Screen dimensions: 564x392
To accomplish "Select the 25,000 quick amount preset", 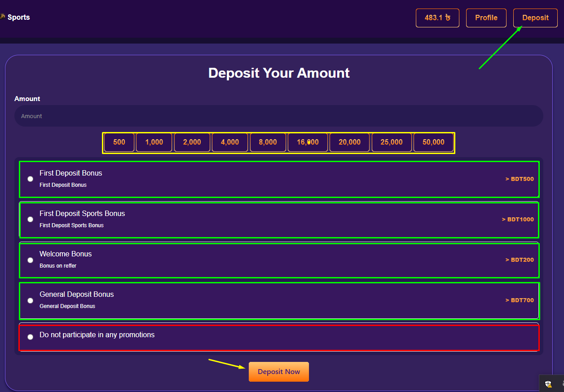I will click(391, 142).
